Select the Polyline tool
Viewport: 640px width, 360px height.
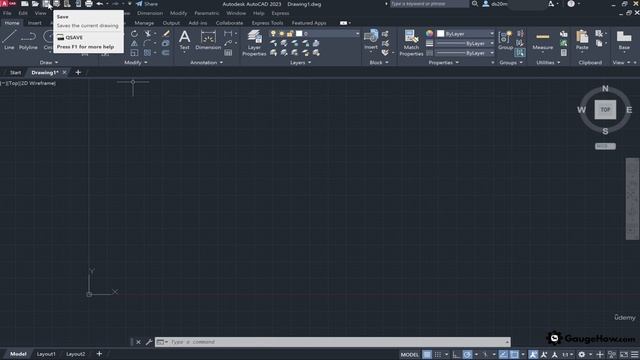28,40
